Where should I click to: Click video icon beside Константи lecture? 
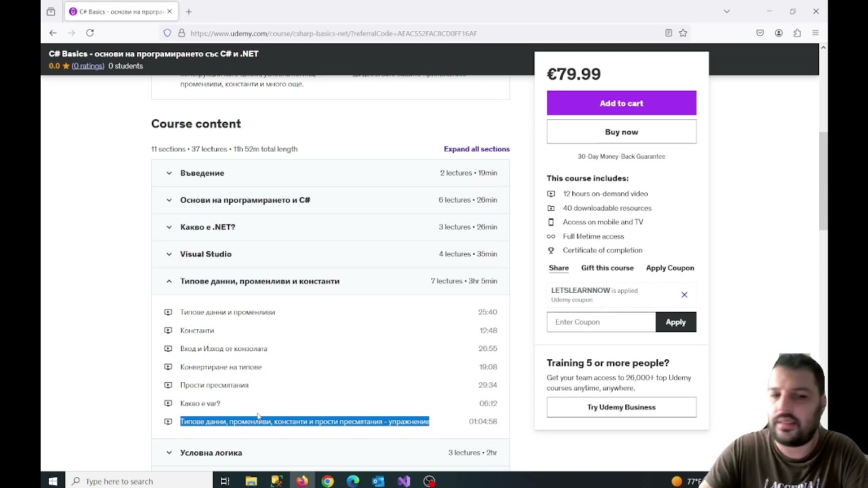(x=168, y=331)
